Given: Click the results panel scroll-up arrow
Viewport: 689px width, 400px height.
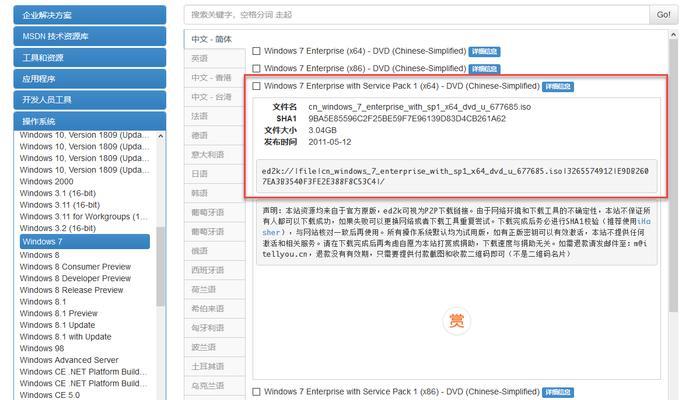Looking at the screenshot, I should tap(673, 35).
